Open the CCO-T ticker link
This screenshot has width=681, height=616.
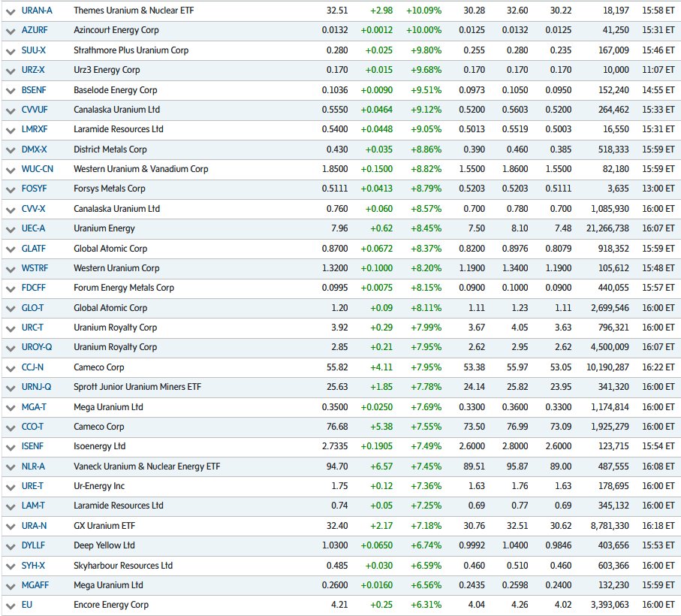[32, 427]
